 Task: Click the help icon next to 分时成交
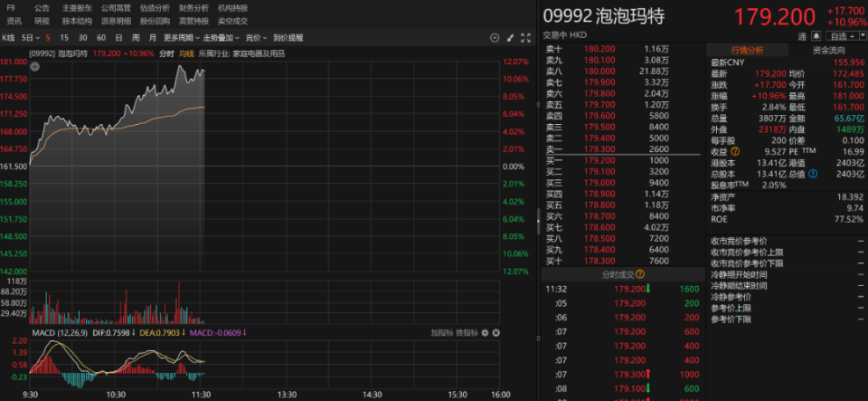[640, 273]
